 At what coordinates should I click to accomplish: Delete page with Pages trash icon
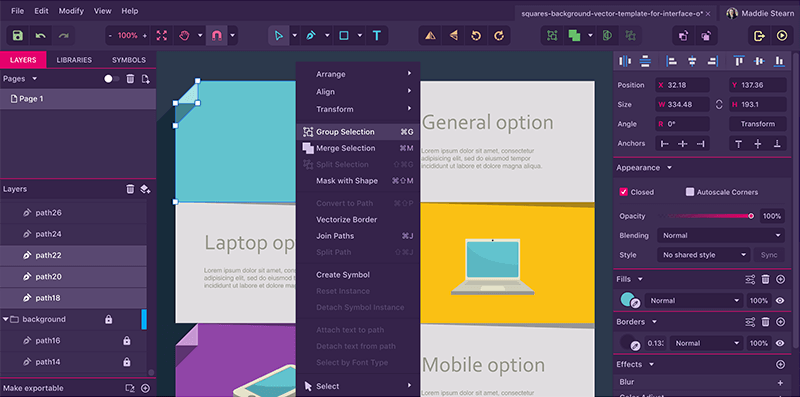point(131,79)
